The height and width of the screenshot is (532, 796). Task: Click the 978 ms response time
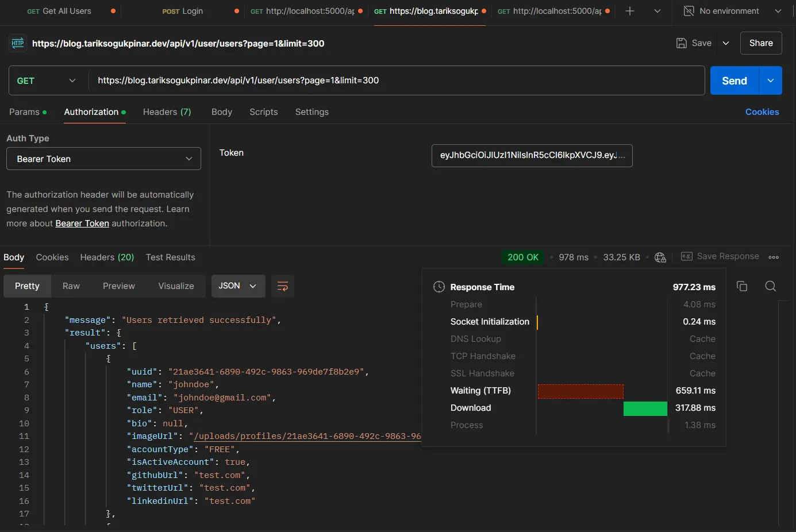click(x=574, y=257)
